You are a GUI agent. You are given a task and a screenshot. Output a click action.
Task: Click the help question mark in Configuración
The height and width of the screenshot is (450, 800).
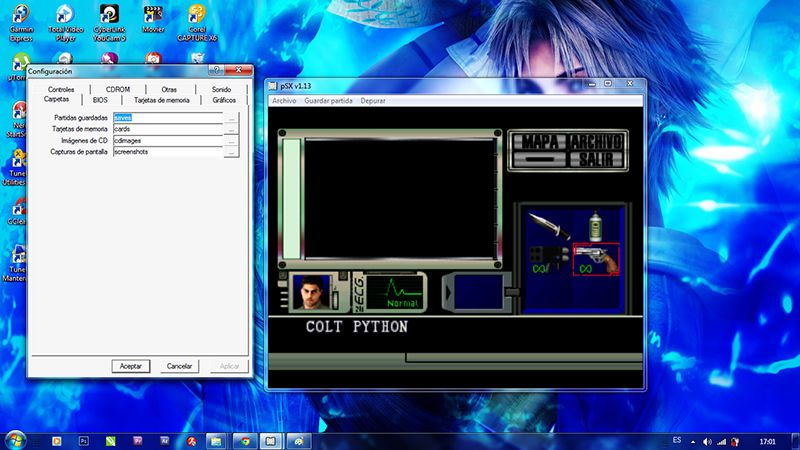[x=216, y=70]
